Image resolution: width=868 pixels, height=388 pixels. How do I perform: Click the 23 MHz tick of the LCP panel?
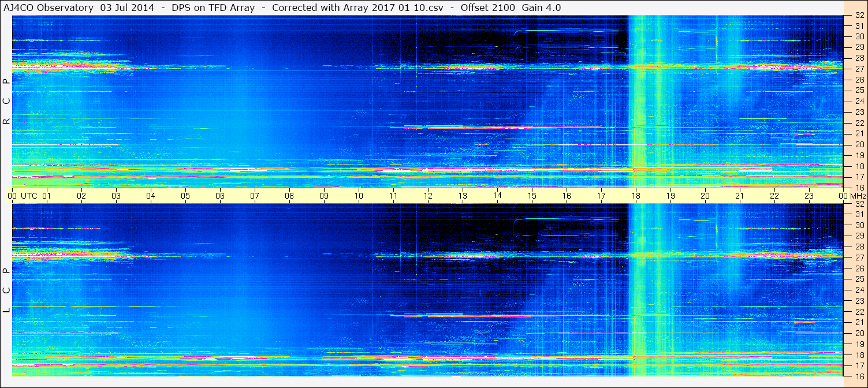(859, 301)
